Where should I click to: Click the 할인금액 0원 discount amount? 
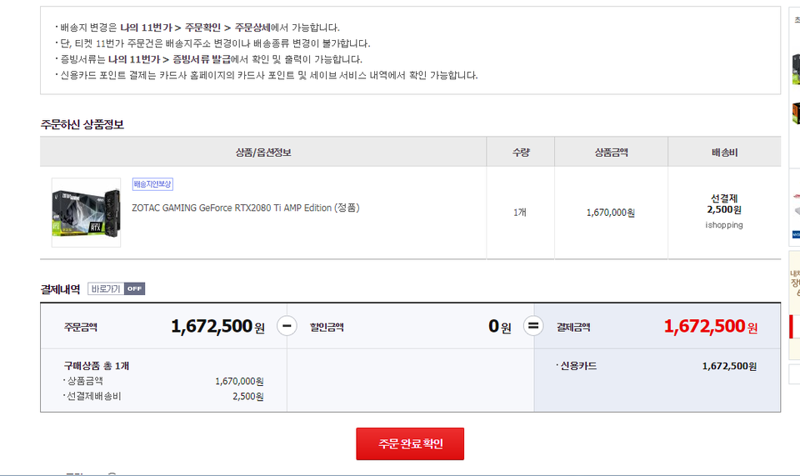(499, 326)
